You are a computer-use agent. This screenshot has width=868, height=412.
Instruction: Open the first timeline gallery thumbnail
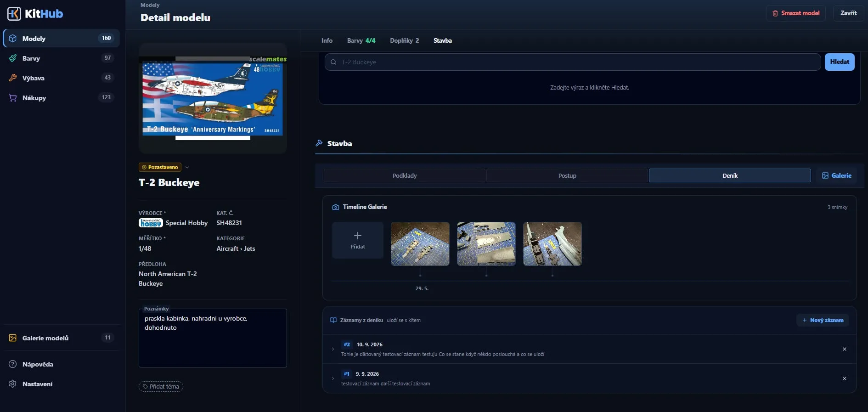point(420,244)
